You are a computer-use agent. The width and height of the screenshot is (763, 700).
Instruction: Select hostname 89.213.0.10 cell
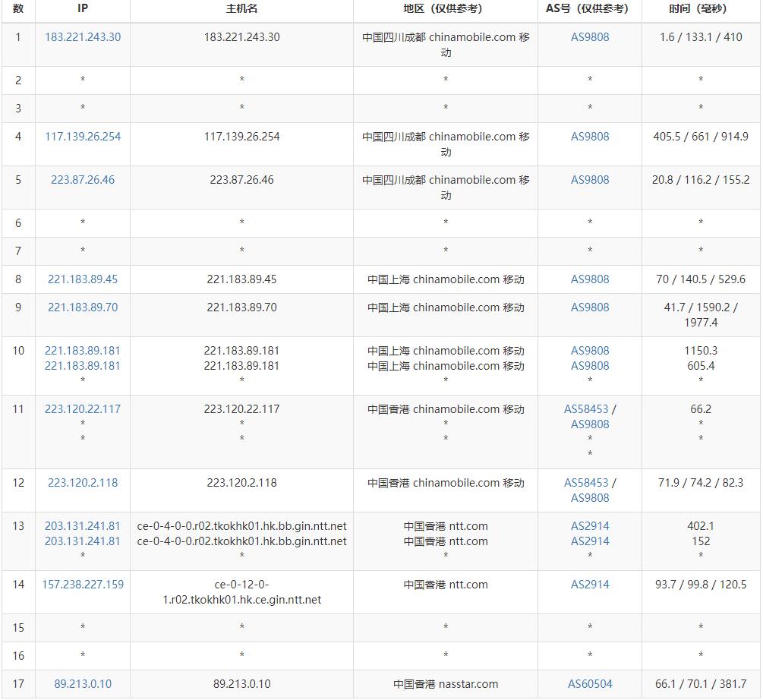point(242,684)
